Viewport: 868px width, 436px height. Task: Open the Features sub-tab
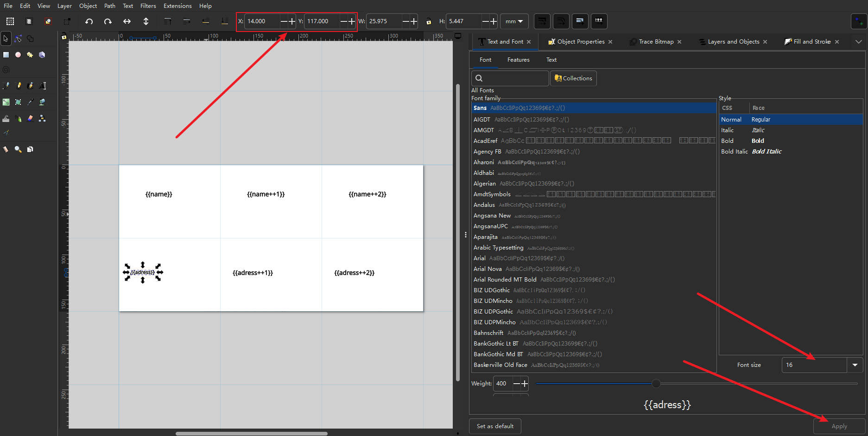[x=518, y=60]
